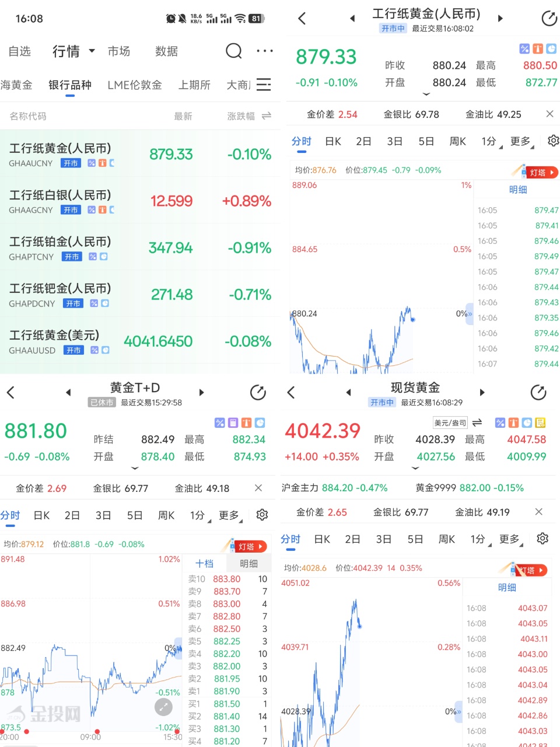The width and height of the screenshot is (560, 747).
Task: Tap yellow document icon in 现货黄金 panel
Action: pos(540,423)
